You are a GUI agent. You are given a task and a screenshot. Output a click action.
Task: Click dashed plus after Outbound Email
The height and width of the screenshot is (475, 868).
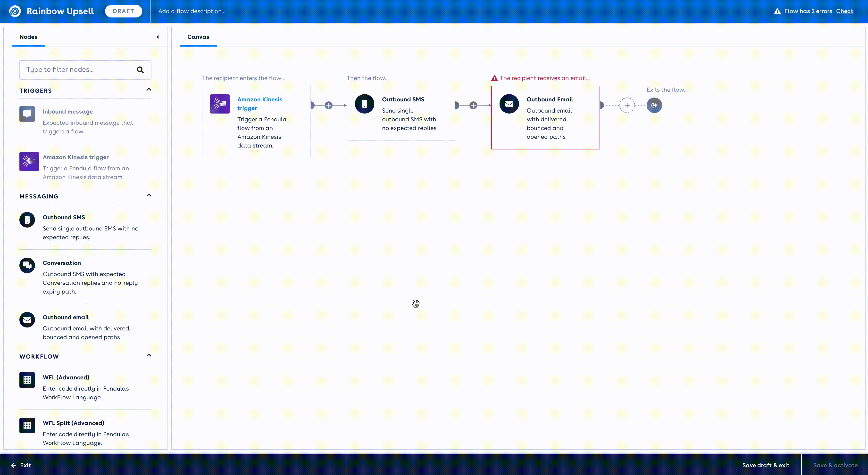tap(627, 106)
